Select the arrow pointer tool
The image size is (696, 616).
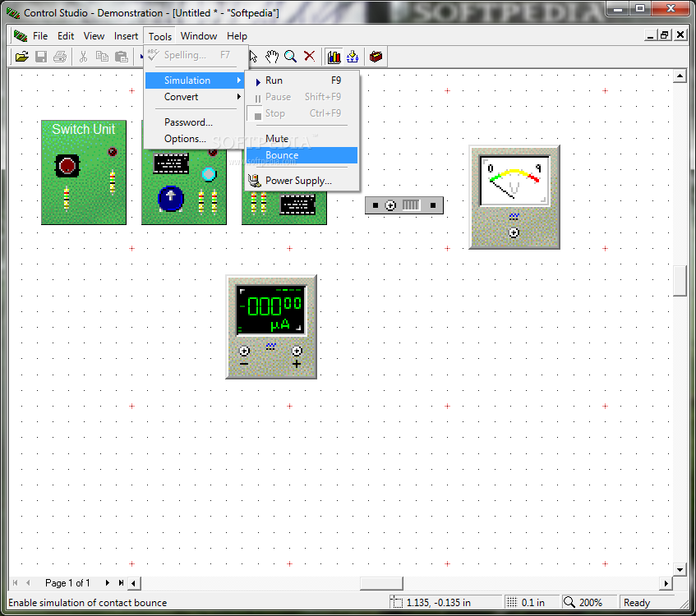pyautogui.click(x=253, y=57)
